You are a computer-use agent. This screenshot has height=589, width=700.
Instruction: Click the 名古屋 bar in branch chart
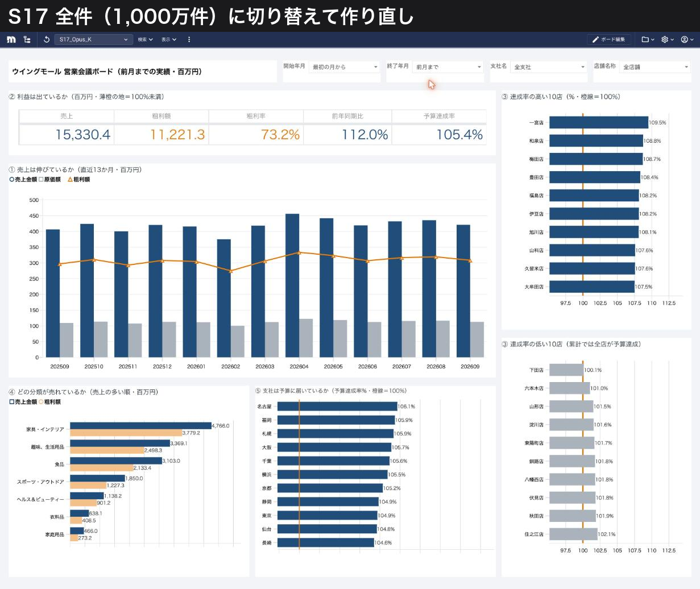click(x=337, y=407)
